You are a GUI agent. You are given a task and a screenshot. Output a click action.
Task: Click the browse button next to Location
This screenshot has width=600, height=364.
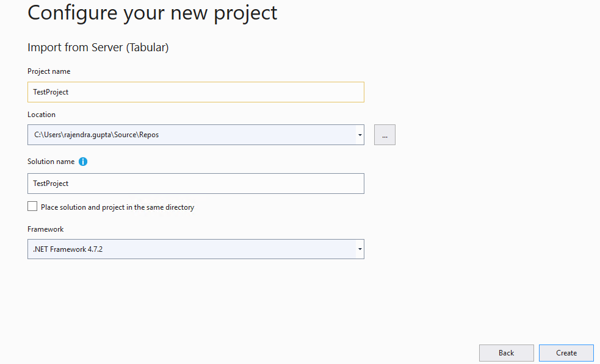(x=385, y=135)
